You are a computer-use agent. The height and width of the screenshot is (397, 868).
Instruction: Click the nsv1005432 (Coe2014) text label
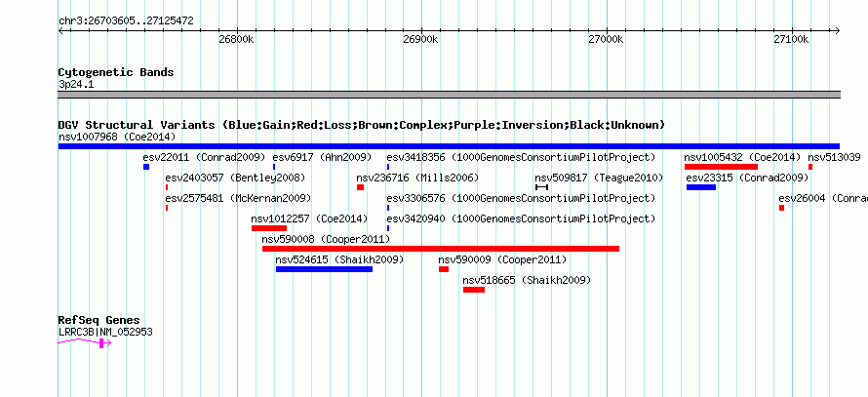[x=742, y=157]
